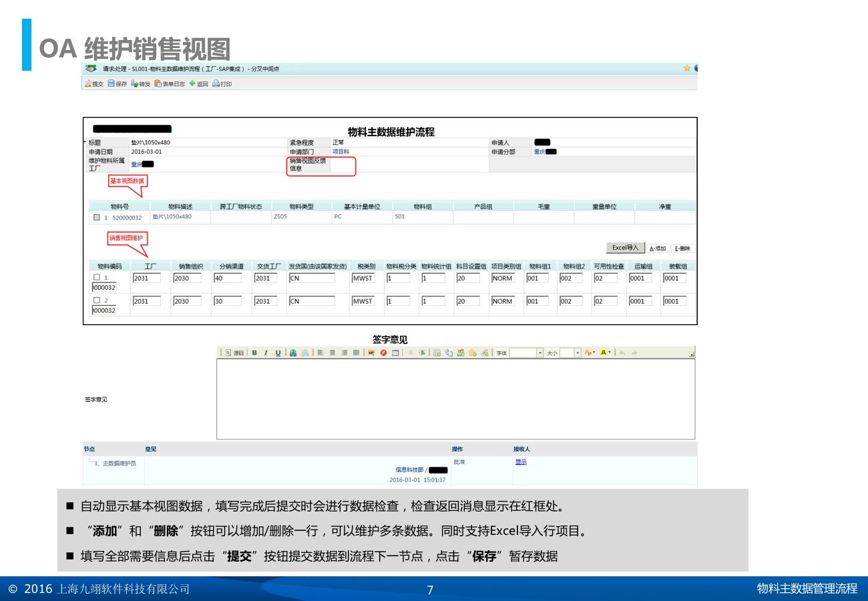Select sales view row 1 checkbox
The height and width of the screenshot is (601, 868).
pyautogui.click(x=97, y=277)
